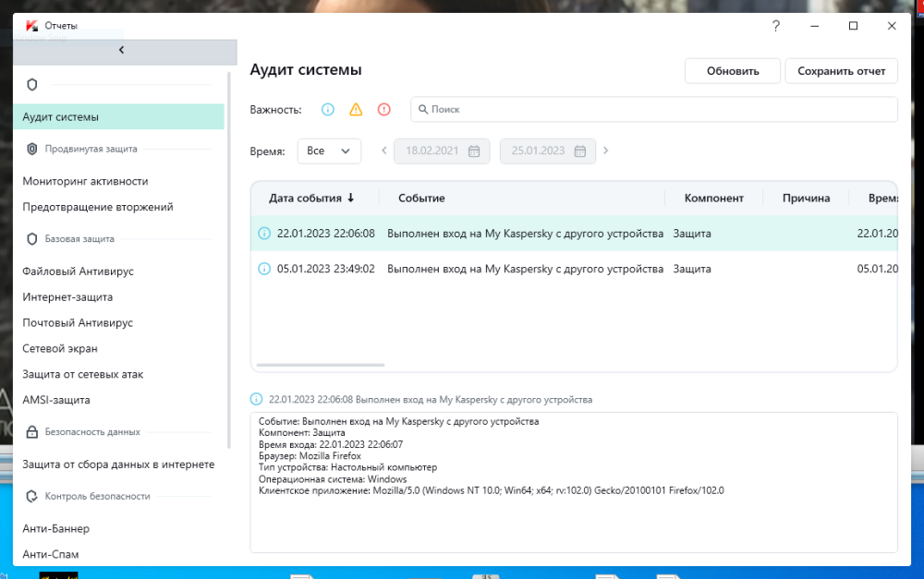The height and width of the screenshot is (579, 924).
Task: Open Анти-Спам report
Action: (x=51, y=554)
